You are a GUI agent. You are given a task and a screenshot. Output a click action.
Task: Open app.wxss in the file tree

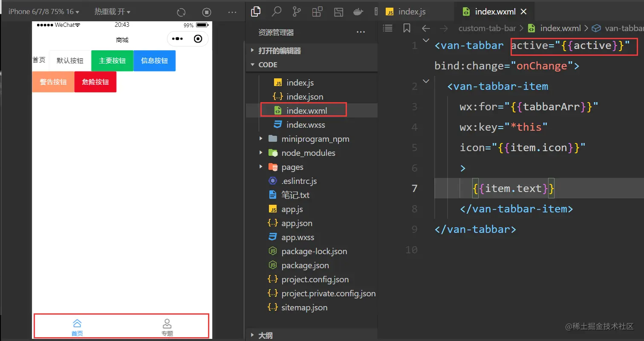pyautogui.click(x=312, y=237)
